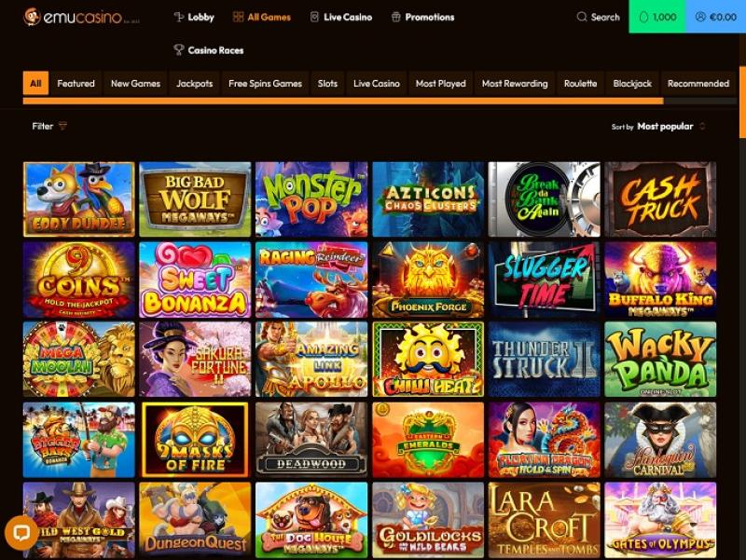Viewport: 746px width, 560px height.
Task: Go to Live Casino in top navigation
Action: coord(341,17)
